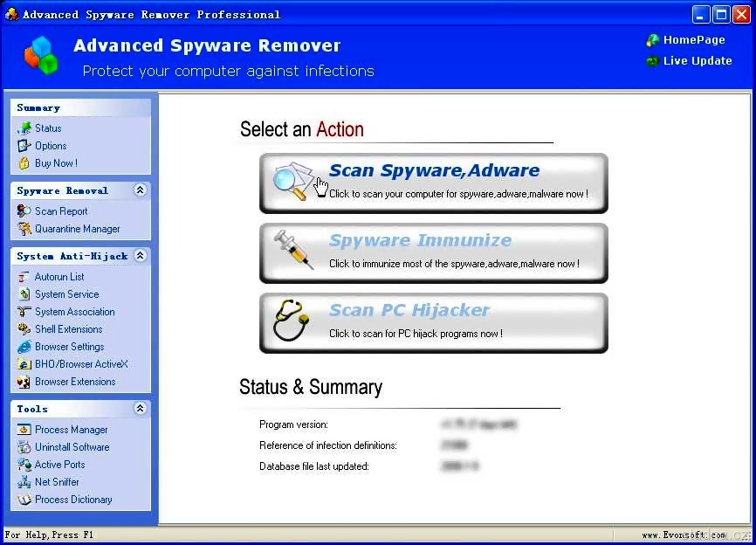This screenshot has width=756, height=545.
Task: Open Shell Extensions page
Action: click(68, 329)
